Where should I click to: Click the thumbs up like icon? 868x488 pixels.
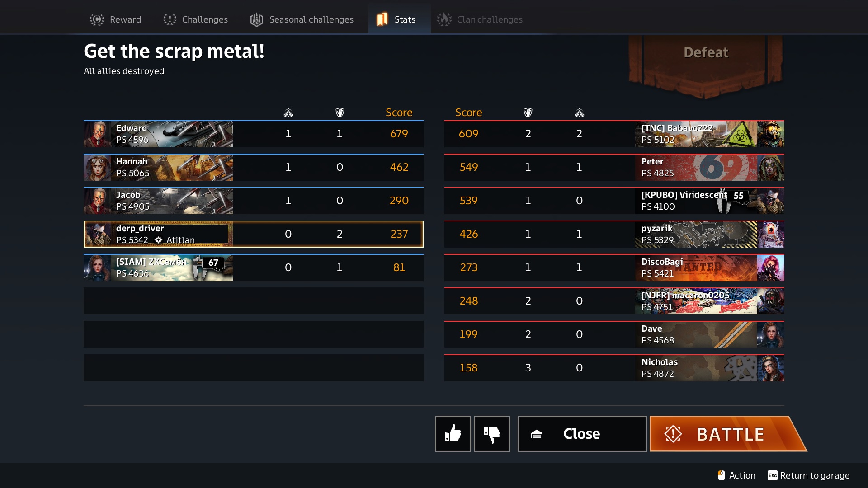pos(453,434)
